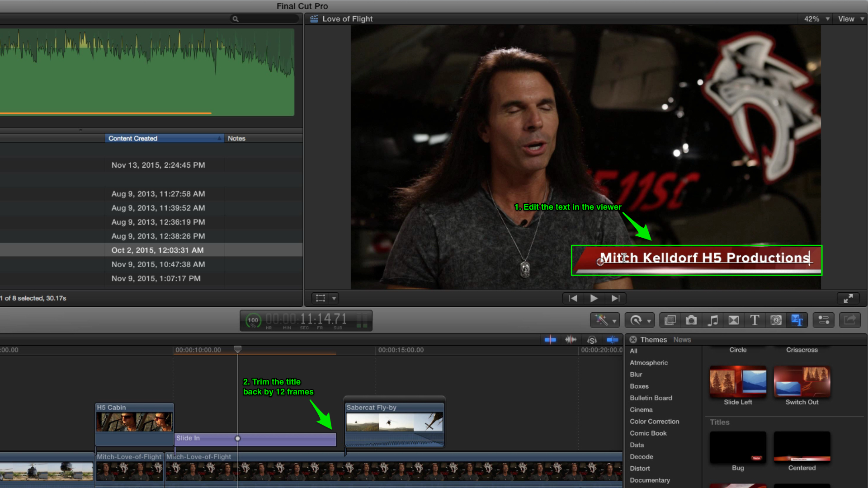Viewport: 868px width, 488px height.
Task: Show the Inspector panel
Action: tap(824, 320)
